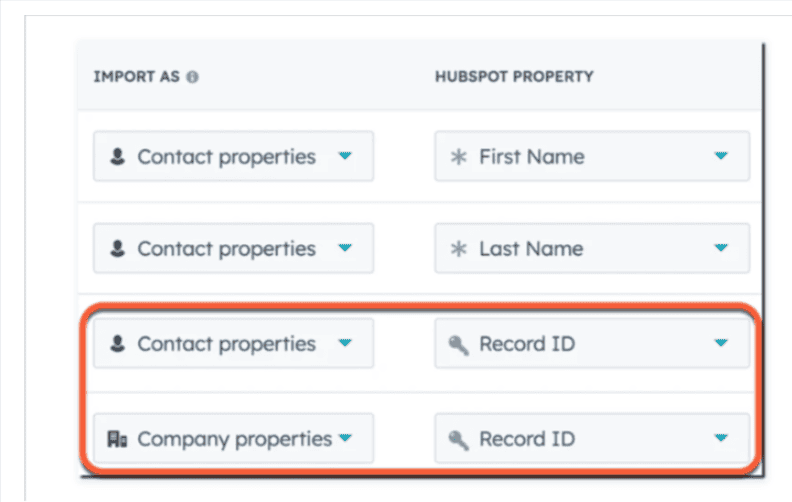
Task: Open Contact properties caret in third row
Action: 345,343
